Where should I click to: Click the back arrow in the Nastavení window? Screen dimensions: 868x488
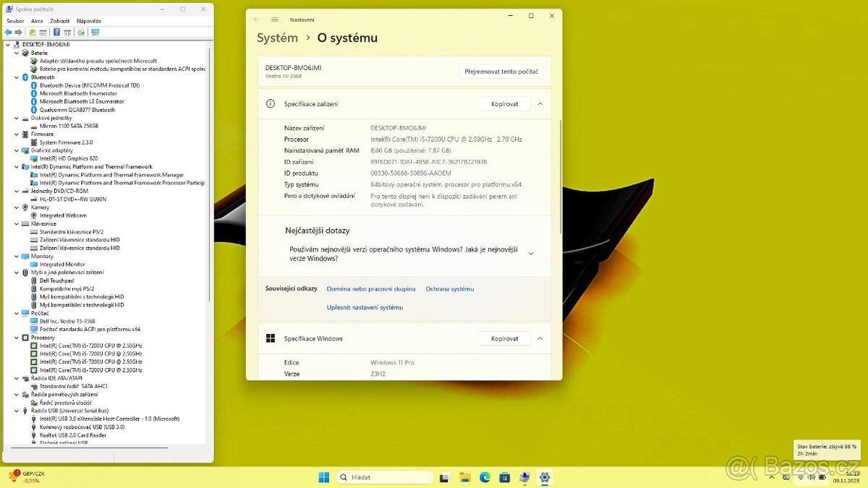255,20
